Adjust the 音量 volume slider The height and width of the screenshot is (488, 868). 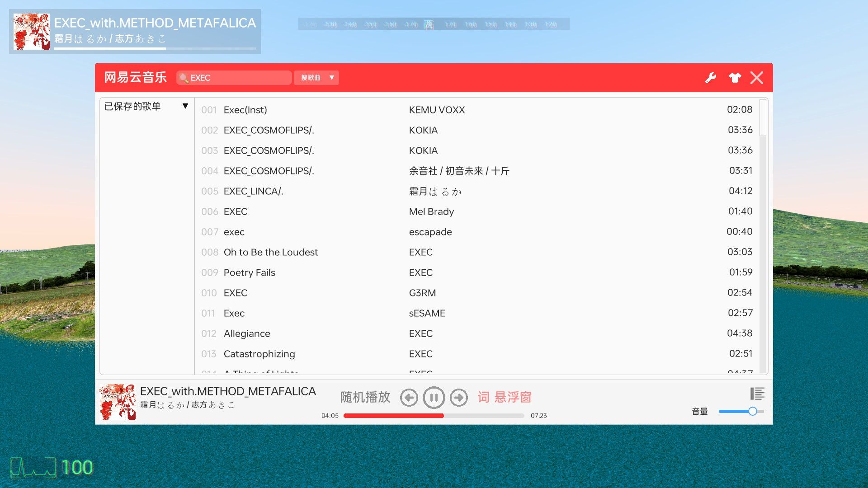click(x=741, y=411)
